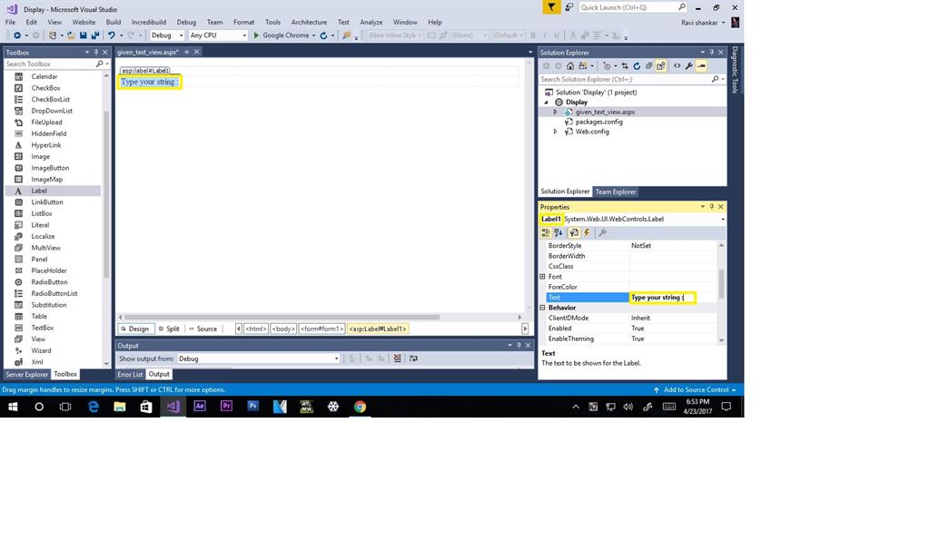Select packages.config in Solution Explorer
Viewport: 930px width, 560px height.
599,122
